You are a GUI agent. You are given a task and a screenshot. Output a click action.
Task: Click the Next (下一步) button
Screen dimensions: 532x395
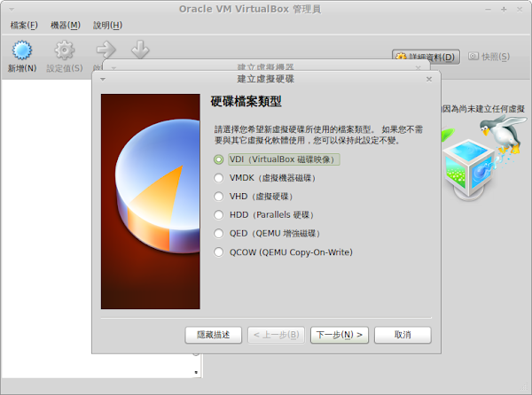pos(340,335)
